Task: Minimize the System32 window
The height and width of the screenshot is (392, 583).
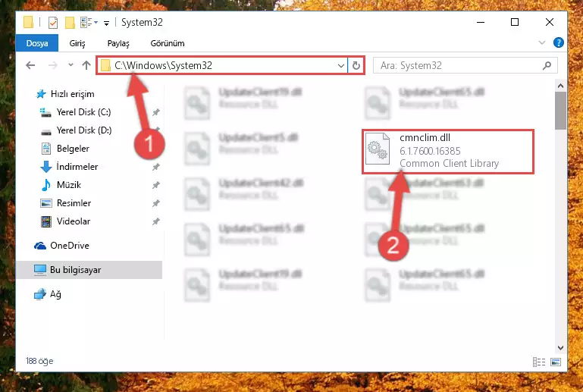Action: point(481,22)
